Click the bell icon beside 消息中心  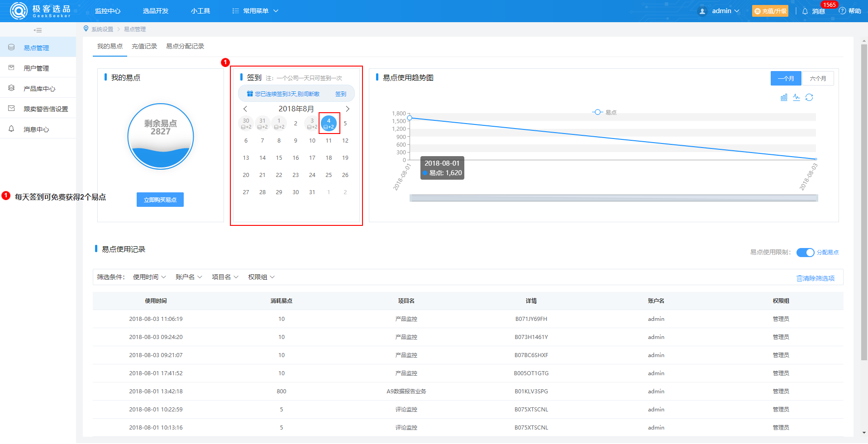point(12,129)
